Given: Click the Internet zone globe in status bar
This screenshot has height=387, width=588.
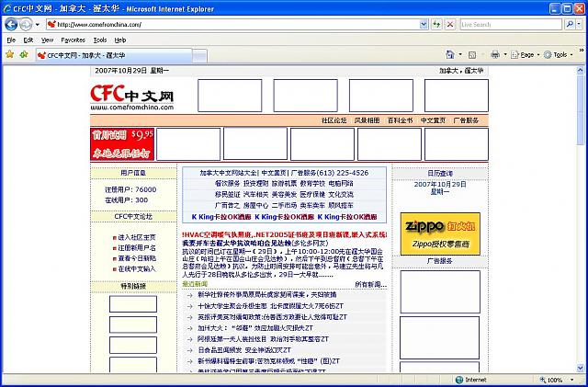Looking at the screenshot, I should coord(459,380).
